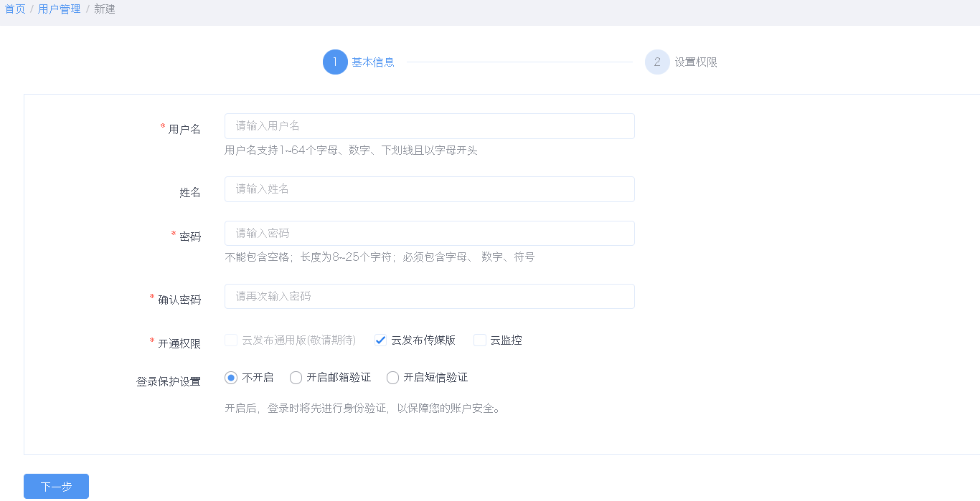Select step 1 circle icon
The height and width of the screenshot is (501, 980).
[x=335, y=62]
